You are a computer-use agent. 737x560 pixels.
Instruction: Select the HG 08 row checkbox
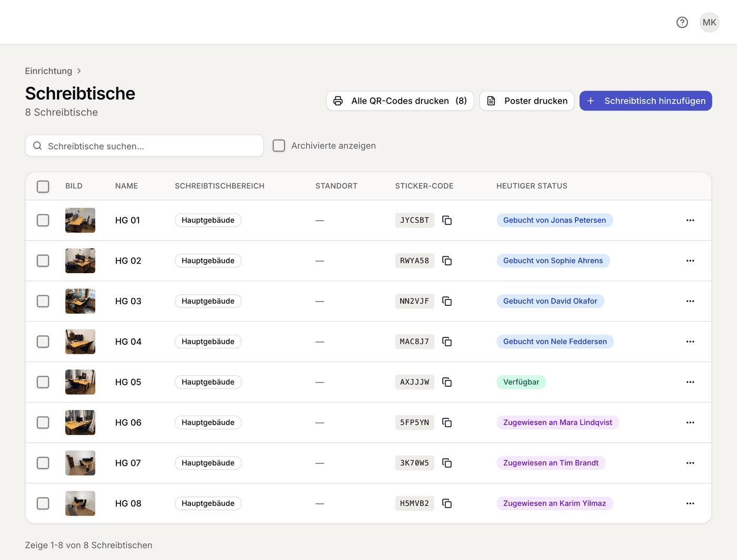click(43, 504)
